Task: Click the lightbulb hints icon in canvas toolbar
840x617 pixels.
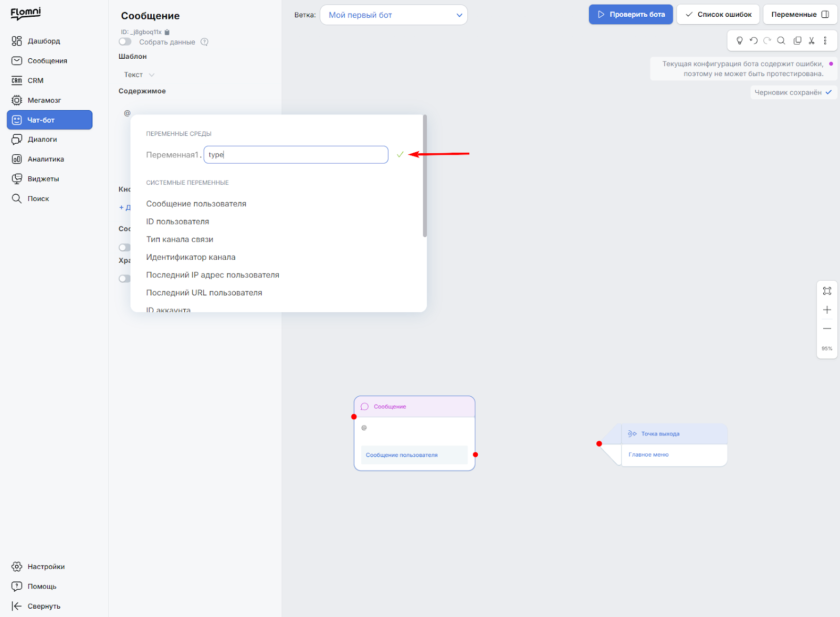Action: (740, 40)
